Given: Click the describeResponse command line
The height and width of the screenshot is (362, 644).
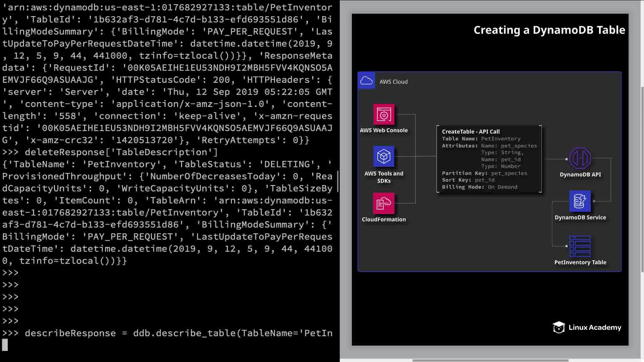Looking at the screenshot, I should [168, 333].
